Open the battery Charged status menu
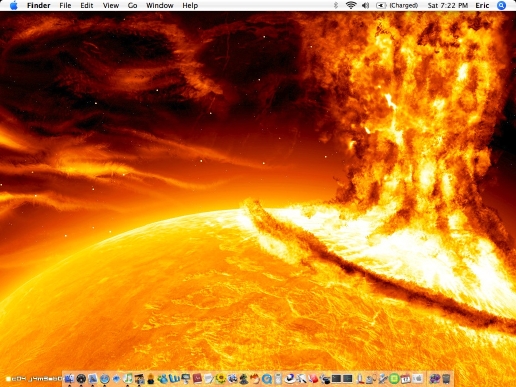Image resolution: width=516 pixels, height=387 pixels. tap(397, 5)
